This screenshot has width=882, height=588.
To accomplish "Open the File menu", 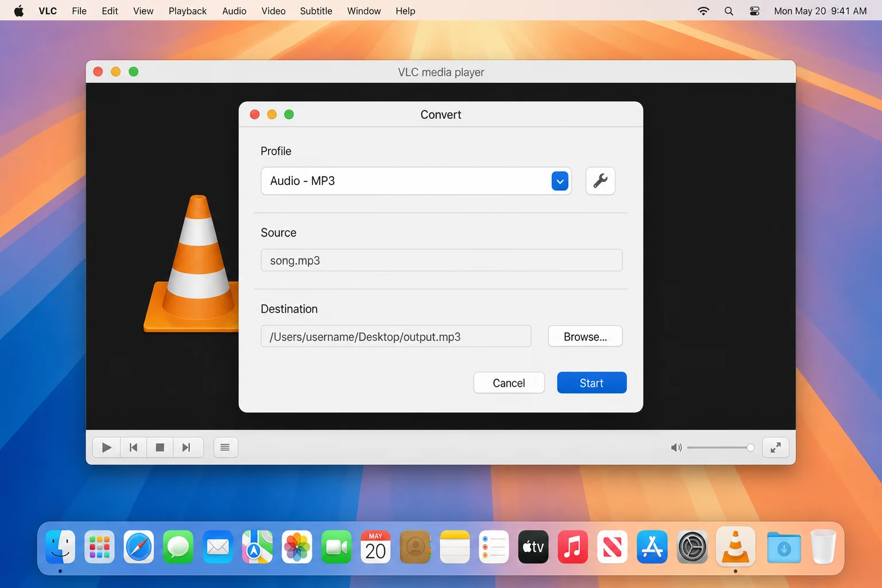I will pyautogui.click(x=79, y=11).
